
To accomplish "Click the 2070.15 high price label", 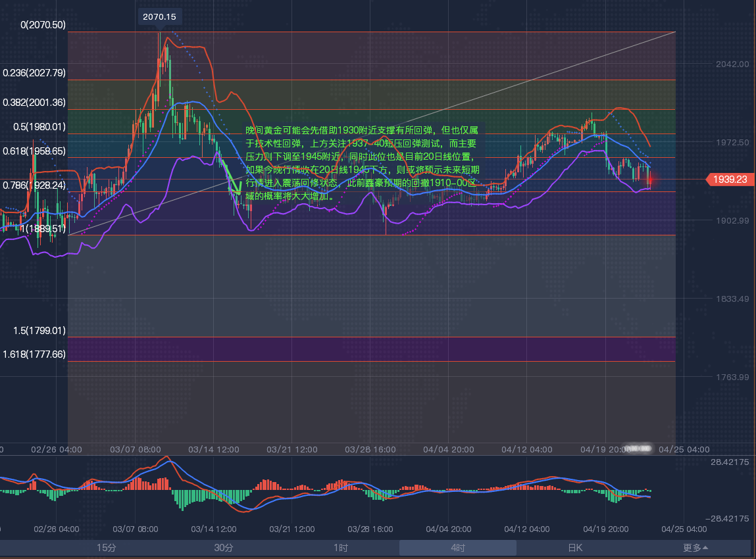I will pyautogui.click(x=160, y=16).
